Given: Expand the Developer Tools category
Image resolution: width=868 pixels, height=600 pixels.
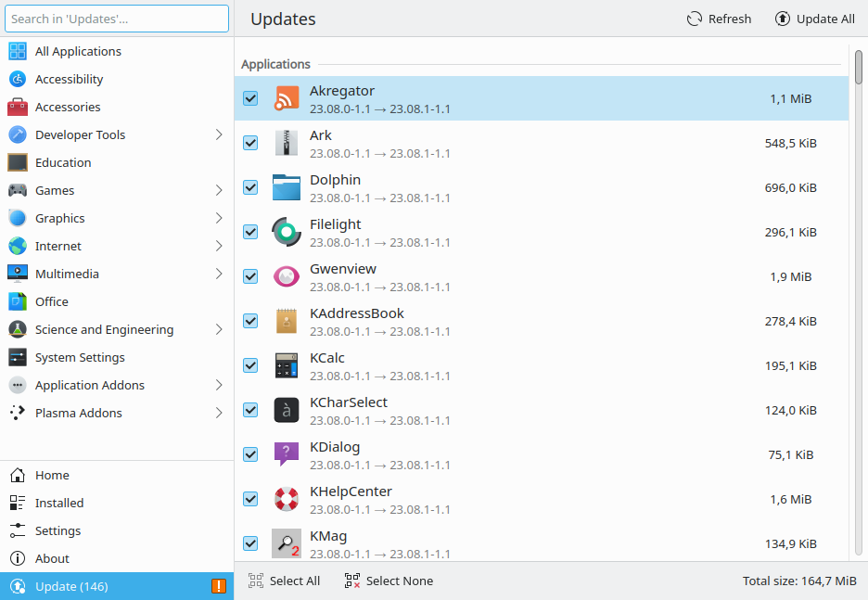Looking at the screenshot, I should pyautogui.click(x=219, y=134).
